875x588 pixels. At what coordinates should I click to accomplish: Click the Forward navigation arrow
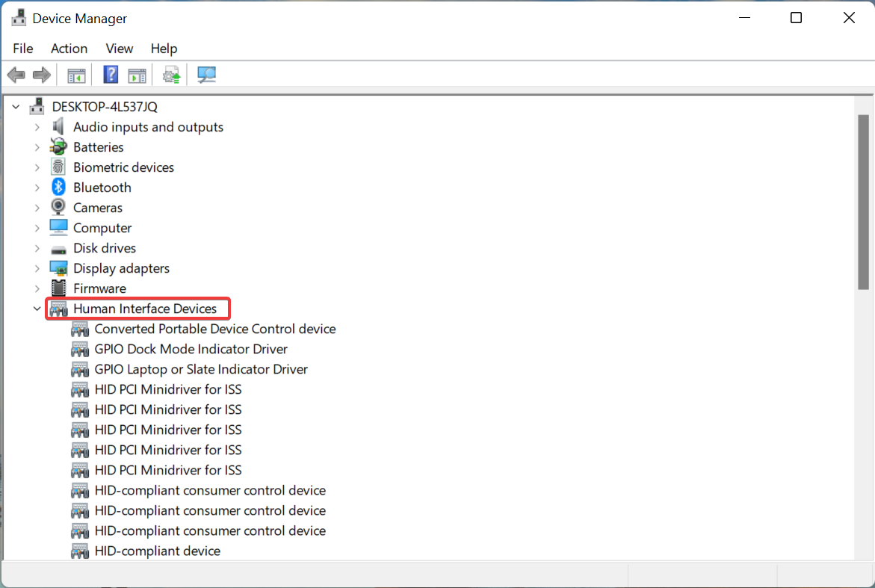(41, 74)
